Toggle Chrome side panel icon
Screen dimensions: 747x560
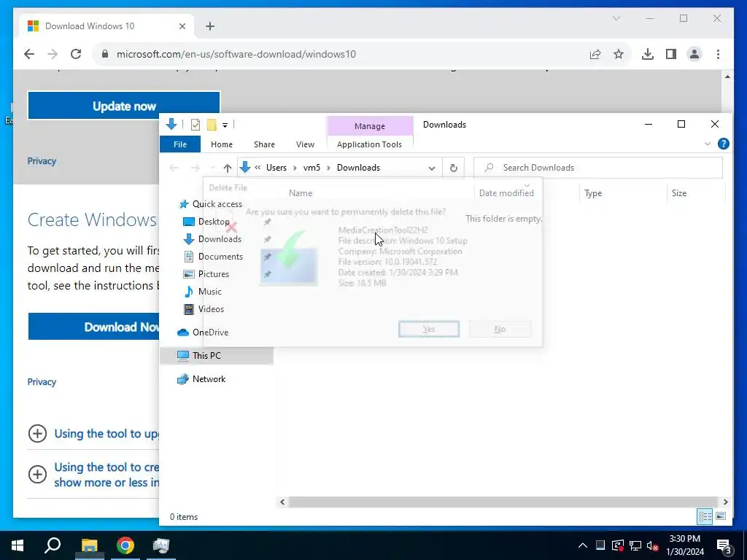click(671, 54)
